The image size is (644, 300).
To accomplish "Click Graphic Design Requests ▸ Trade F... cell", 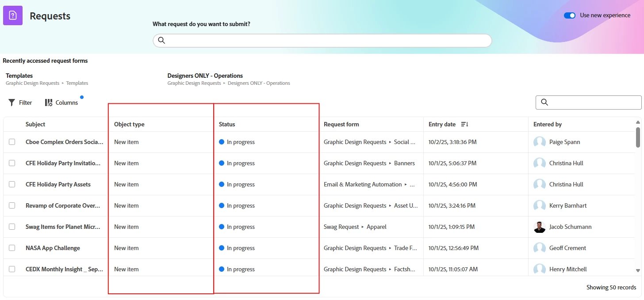I will pos(371,248).
